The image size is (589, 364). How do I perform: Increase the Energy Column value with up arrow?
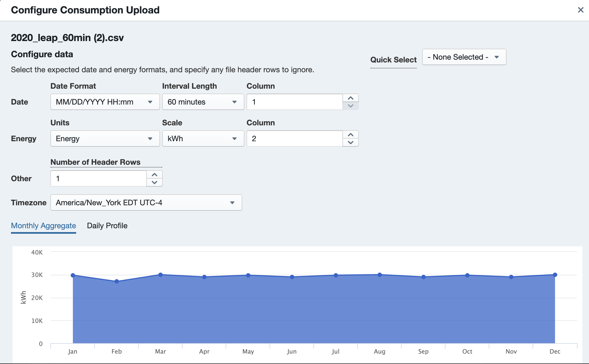click(350, 135)
